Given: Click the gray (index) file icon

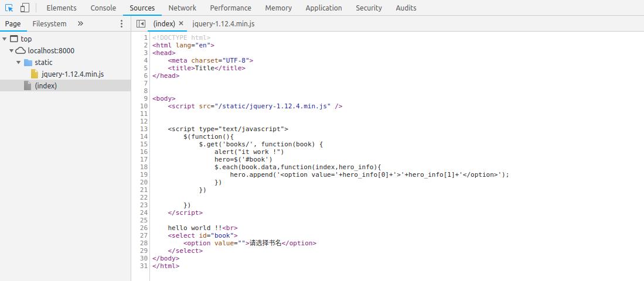Looking at the screenshot, I should click(28, 85).
